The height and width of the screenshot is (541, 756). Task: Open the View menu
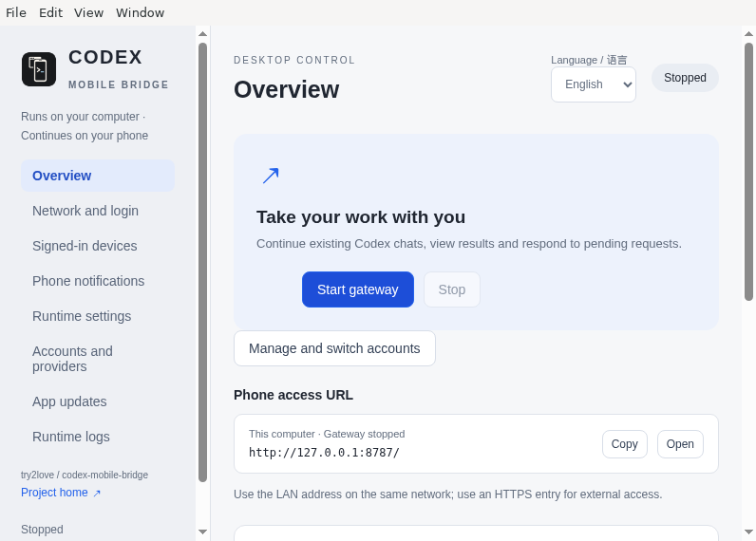(88, 12)
